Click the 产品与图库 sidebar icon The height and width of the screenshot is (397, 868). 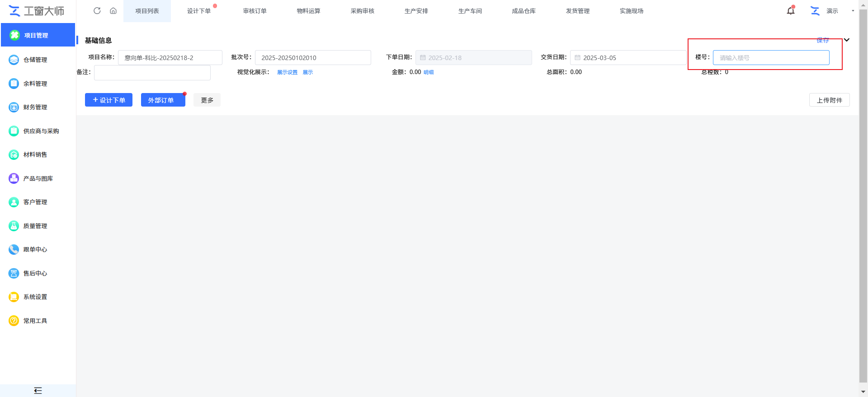point(14,178)
